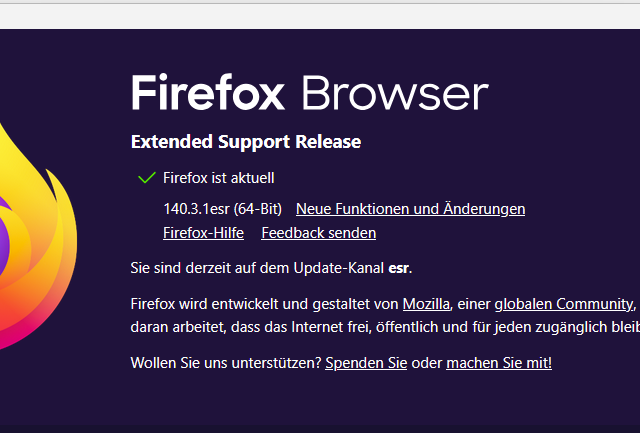Click the bold "esr" channel name

tap(399, 268)
